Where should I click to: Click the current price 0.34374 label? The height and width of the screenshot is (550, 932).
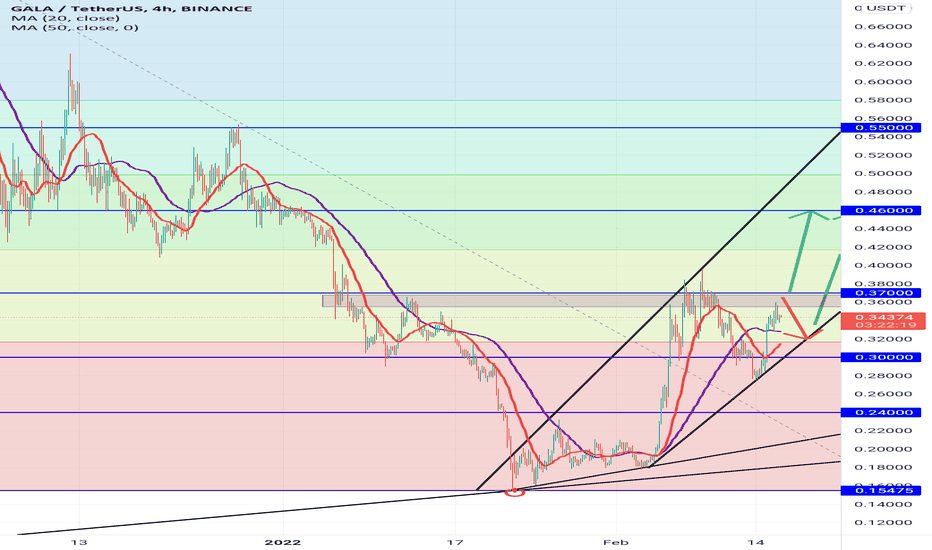pos(884,317)
